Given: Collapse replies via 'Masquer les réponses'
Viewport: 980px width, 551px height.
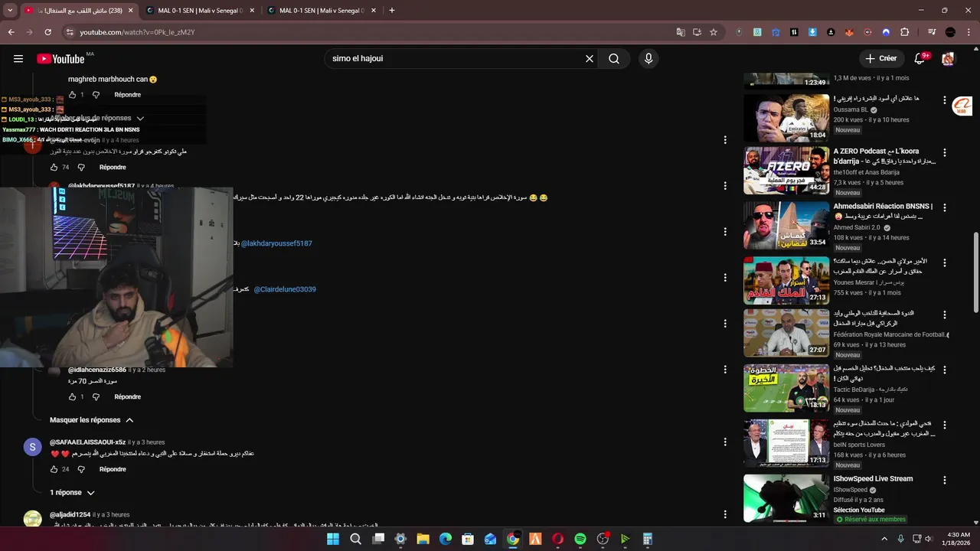Looking at the screenshot, I should [x=92, y=420].
